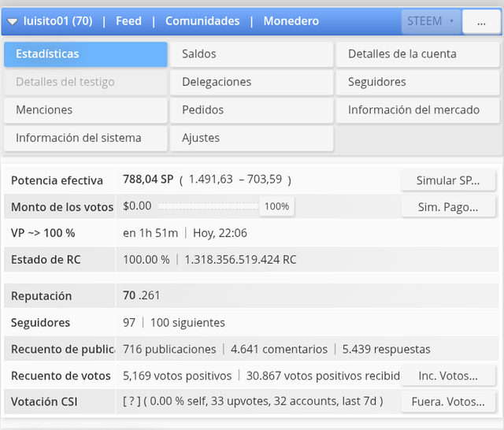This screenshot has width=504, height=430.
Task: Click the '4.641 comentarios' count
Action: (279, 349)
